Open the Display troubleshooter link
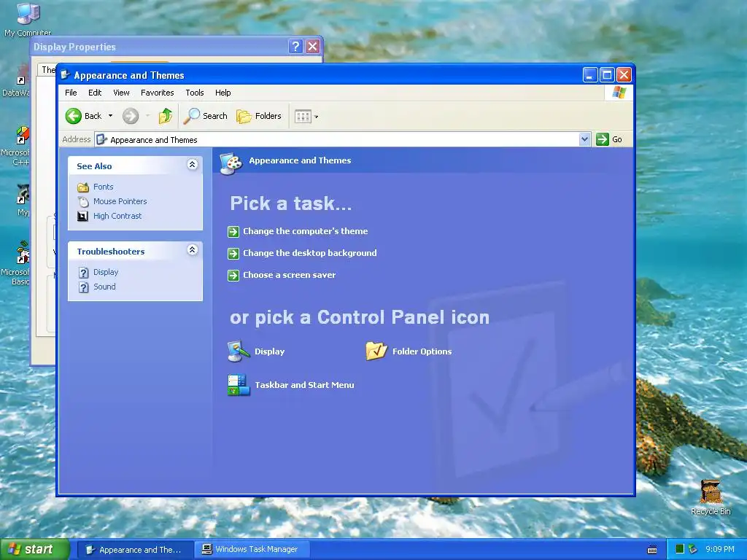Viewport: 747px width, 560px height. click(106, 272)
